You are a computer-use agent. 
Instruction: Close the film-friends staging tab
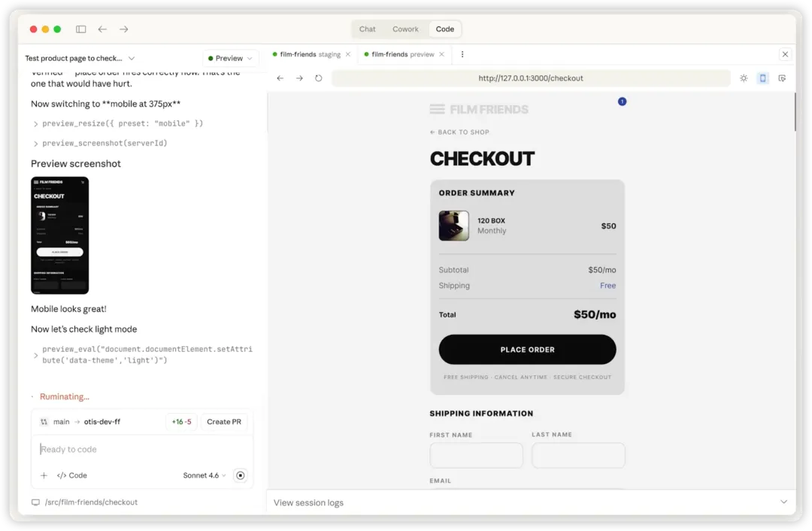(348, 54)
